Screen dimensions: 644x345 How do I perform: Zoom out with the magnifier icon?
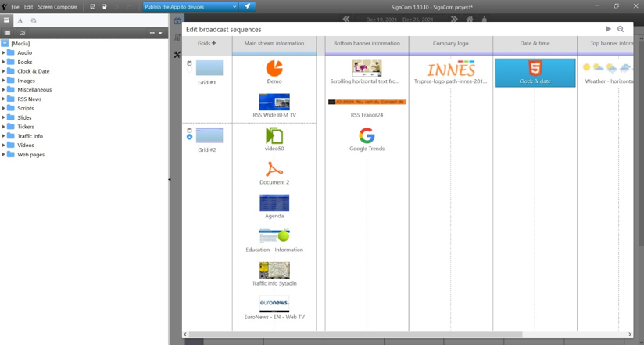(x=621, y=29)
